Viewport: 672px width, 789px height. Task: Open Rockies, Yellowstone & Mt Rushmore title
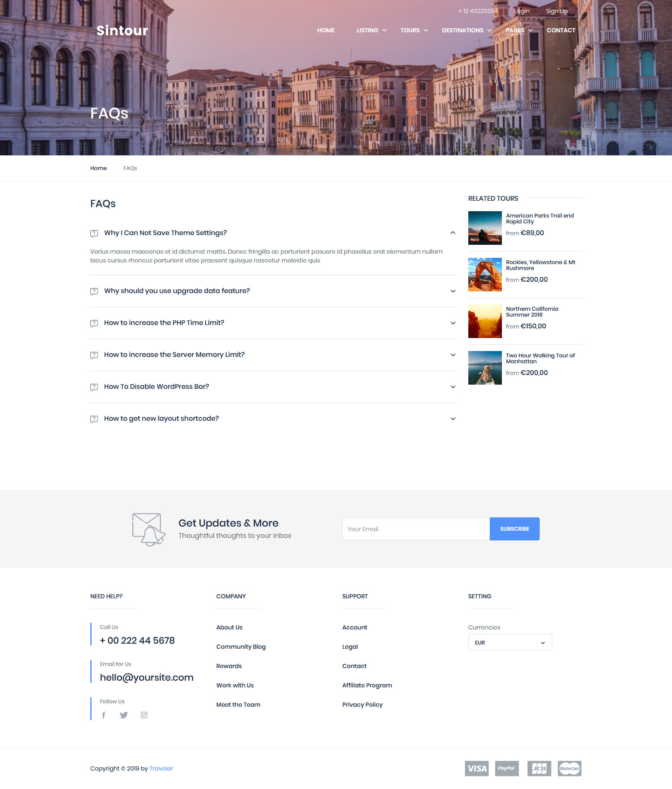coord(541,265)
